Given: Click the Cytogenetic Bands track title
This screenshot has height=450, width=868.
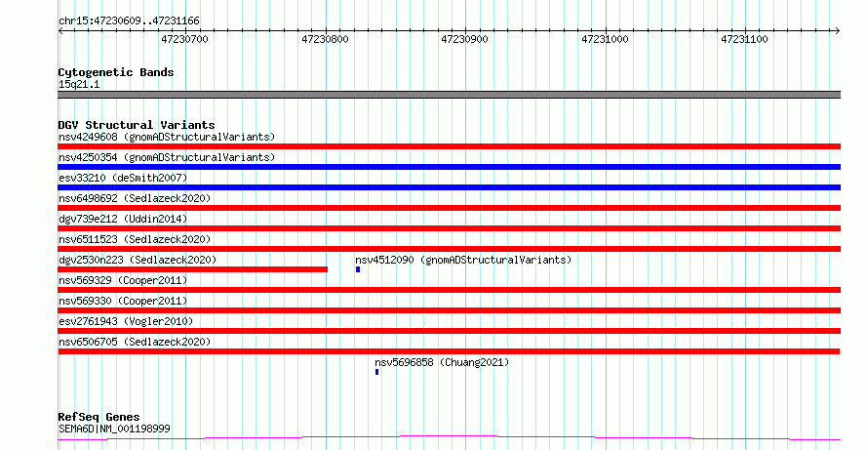Looking at the screenshot, I should [x=116, y=72].
